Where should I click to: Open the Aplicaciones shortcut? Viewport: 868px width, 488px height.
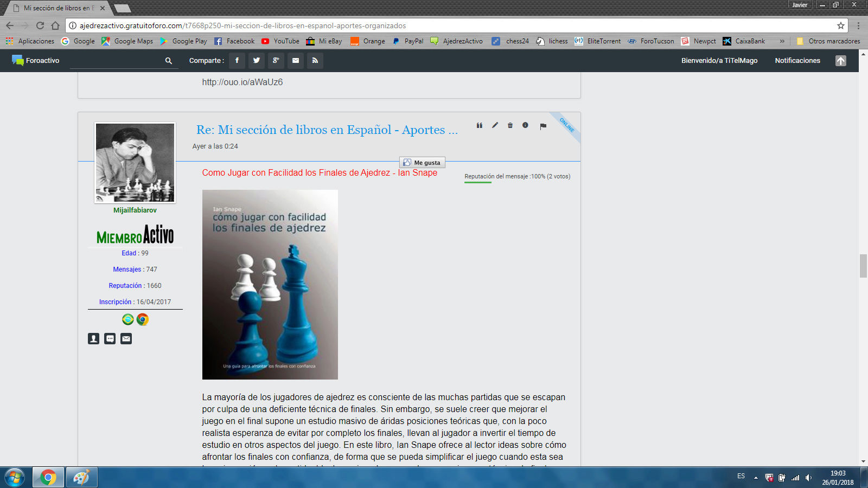(x=30, y=41)
